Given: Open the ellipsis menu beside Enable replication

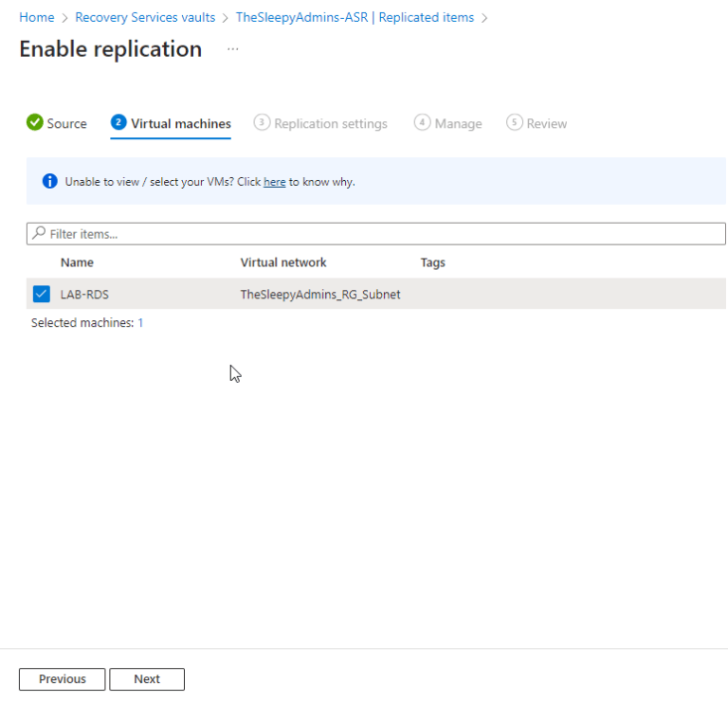Looking at the screenshot, I should point(232,48).
